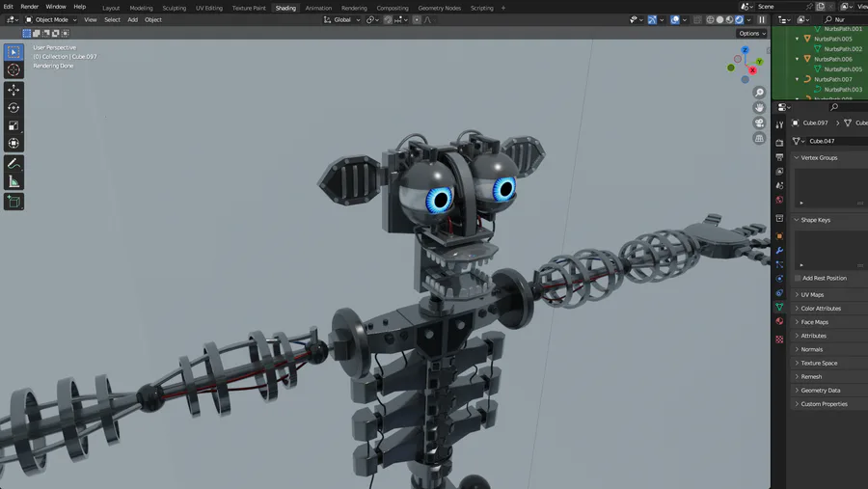Click the red X axis gizmo handle
The image size is (868, 489).
[x=752, y=70]
